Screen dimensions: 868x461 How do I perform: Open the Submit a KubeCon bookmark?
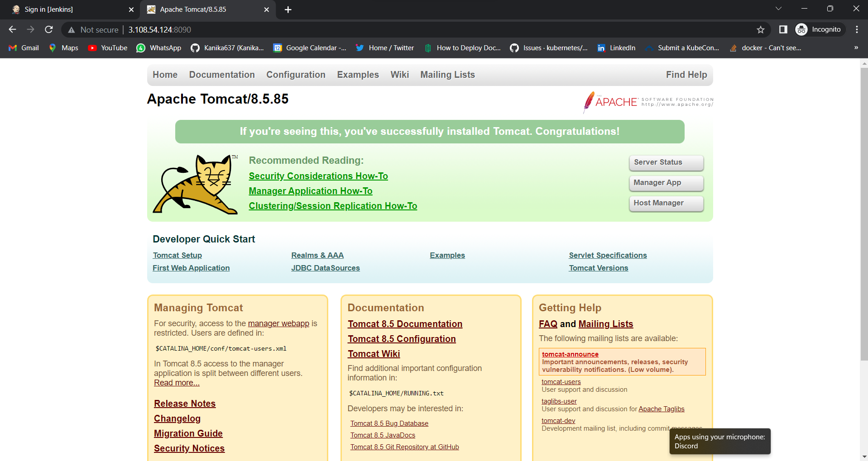point(682,48)
